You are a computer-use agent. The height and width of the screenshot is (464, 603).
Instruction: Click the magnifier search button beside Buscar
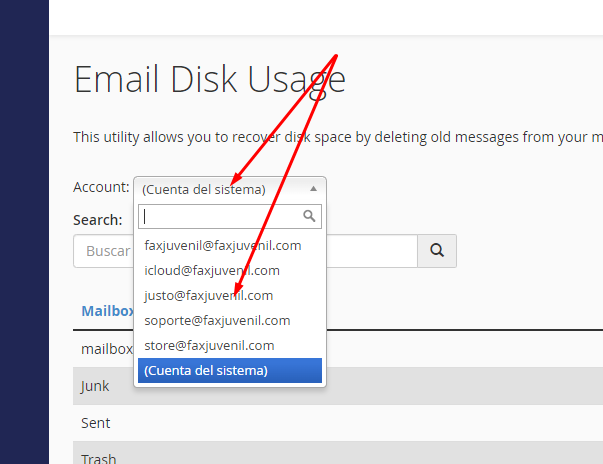(x=437, y=251)
